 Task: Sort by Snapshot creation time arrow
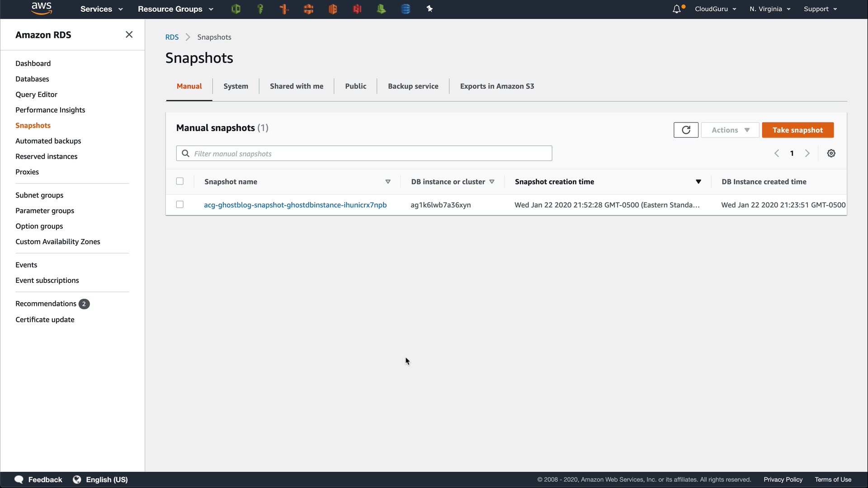click(698, 182)
